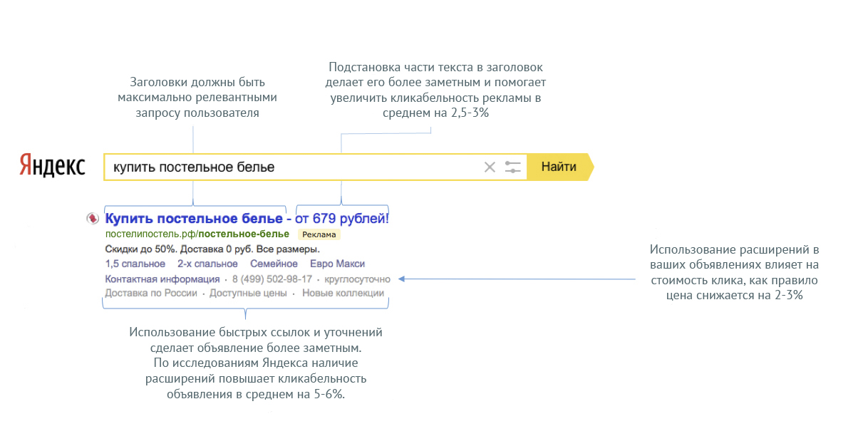Open 'Контактная информация' link
Image resolution: width=868 pixels, height=446 pixels.
162,279
